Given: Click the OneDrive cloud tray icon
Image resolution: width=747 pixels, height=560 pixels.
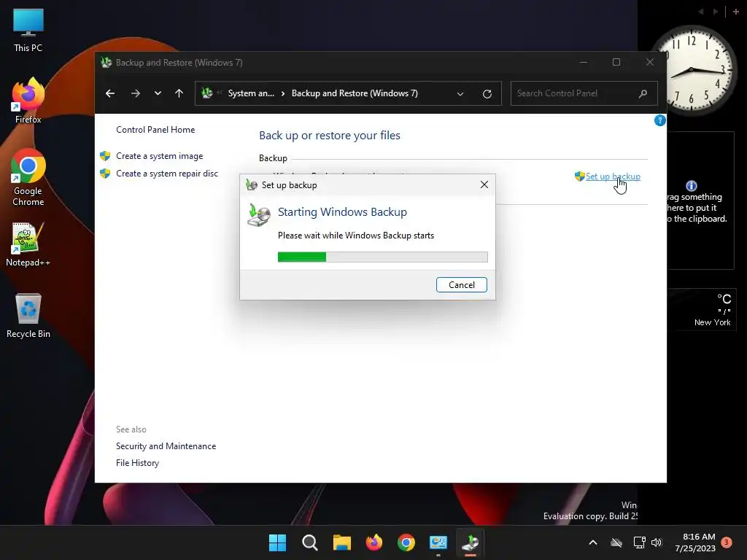Looking at the screenshot, I should click(616, 542).
